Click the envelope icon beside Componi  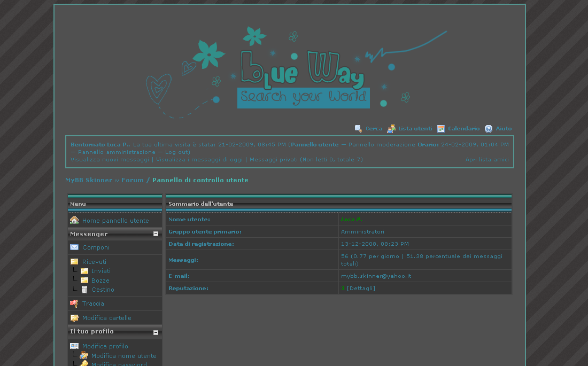coord(74,247)
